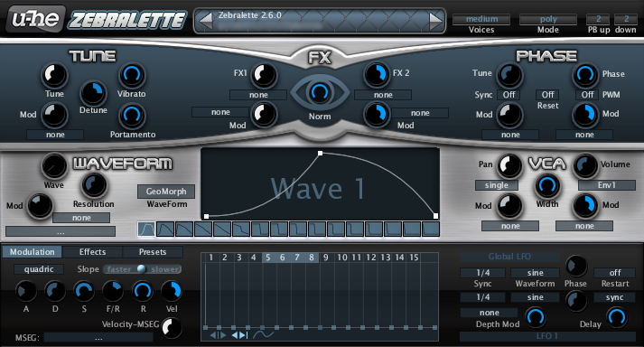Select the first waveform slot thumbnail
The height and width of the screenshot is (347, 644).
[146, 229]
